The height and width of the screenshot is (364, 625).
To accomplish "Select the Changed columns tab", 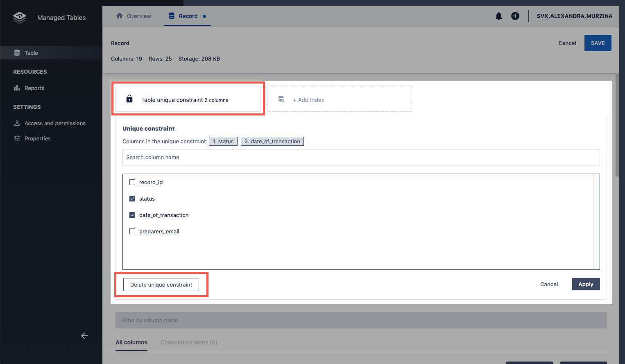I will click(x=188, y=342).
